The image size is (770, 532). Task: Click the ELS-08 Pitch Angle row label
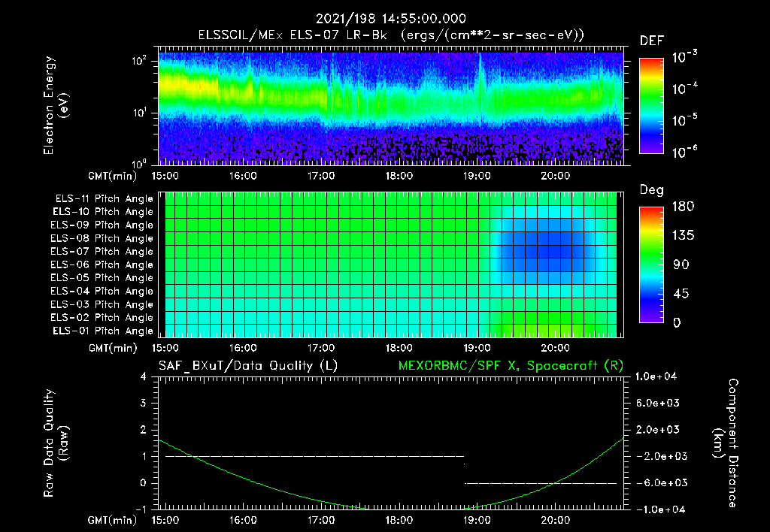[x=102, y=238]
